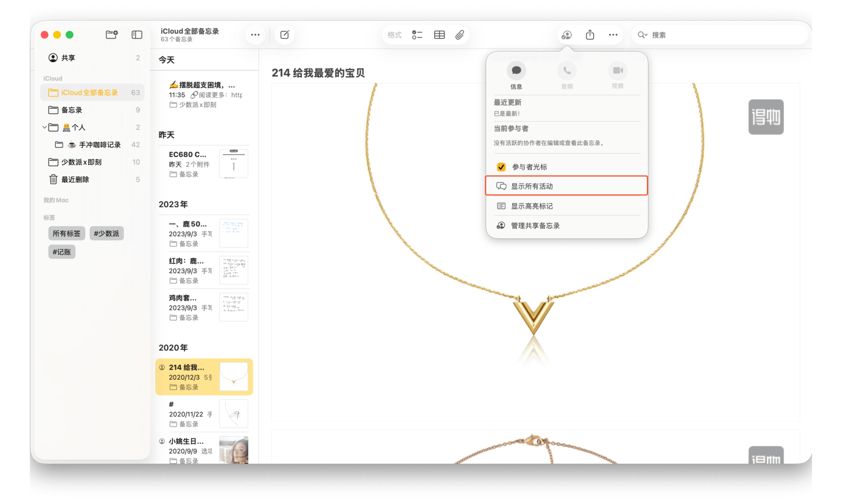This screenshot has width=843, height=504.
Task: Start a message via 信息 button
Action: (x=516, y=75)
